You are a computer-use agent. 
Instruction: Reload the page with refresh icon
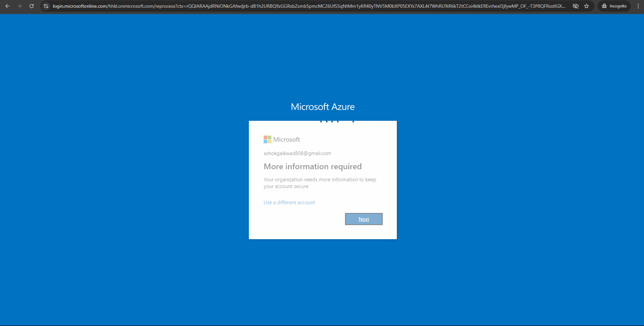[x=32, y=6]
